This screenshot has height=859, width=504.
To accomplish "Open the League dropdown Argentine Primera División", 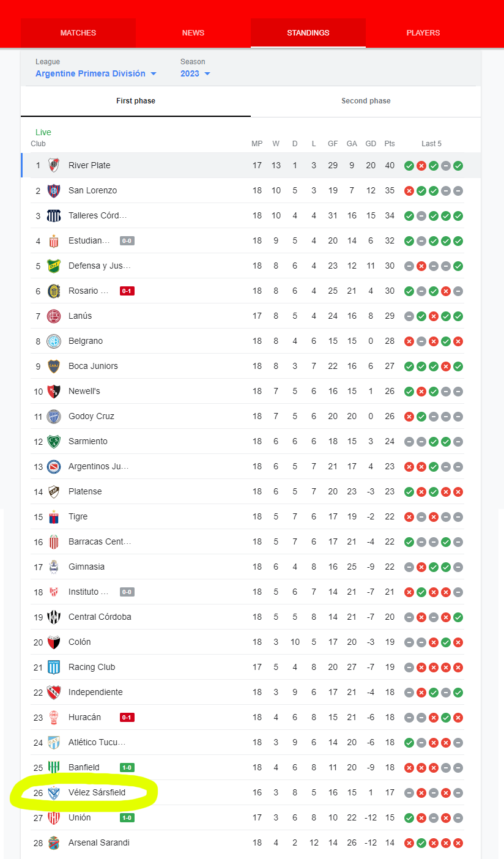I will 96,73.
